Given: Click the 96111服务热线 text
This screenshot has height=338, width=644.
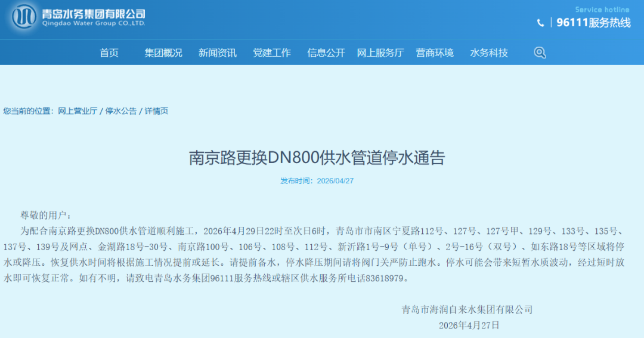Looking at the screenshot, I should point(593,23).
